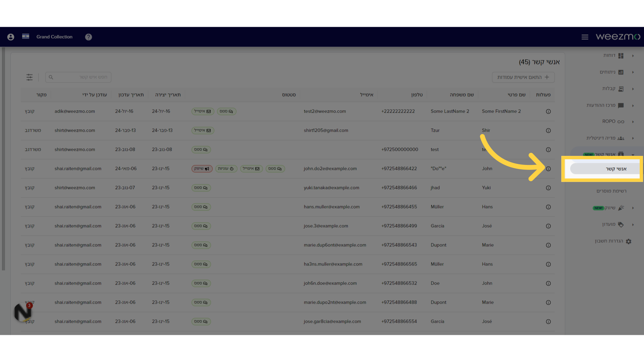Click info icon for Yuki jhad row

pyautogui.click(x=548, y=188)
